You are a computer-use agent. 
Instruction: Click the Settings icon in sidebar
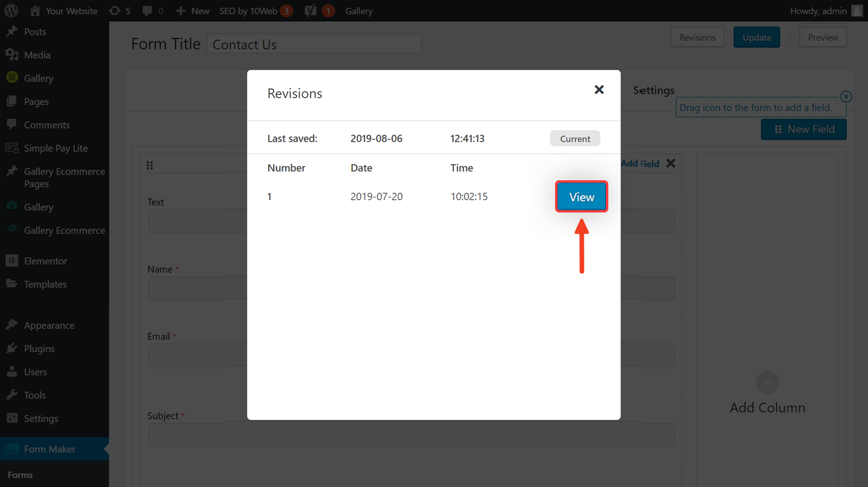pos(12,418)
